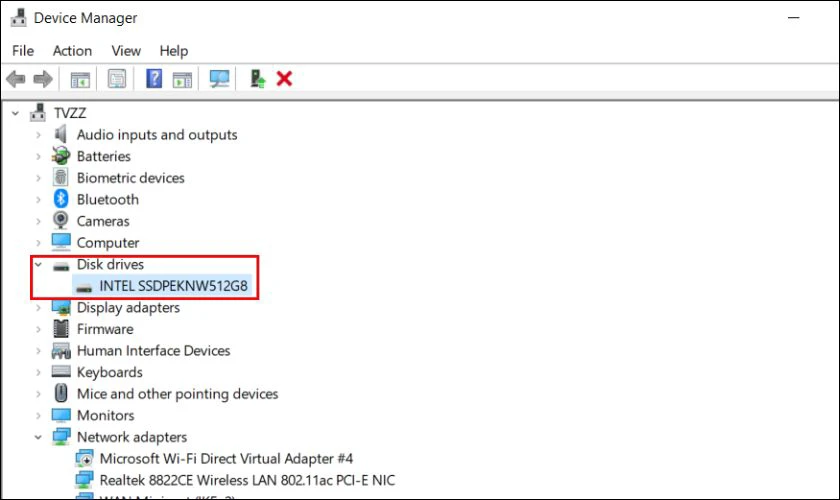Select 'Audio inputs and outputs' label

[x=157, y=135]
